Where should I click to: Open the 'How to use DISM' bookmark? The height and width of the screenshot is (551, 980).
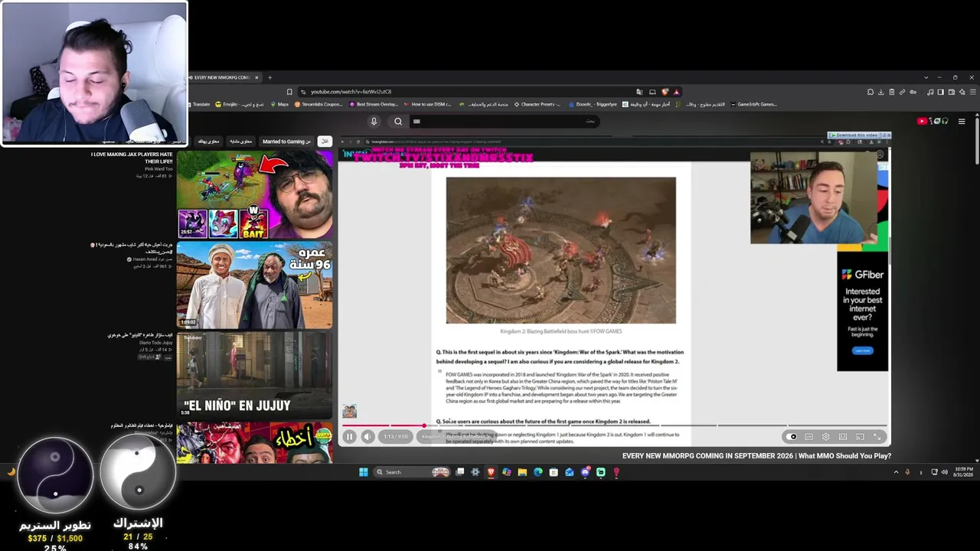427,104
